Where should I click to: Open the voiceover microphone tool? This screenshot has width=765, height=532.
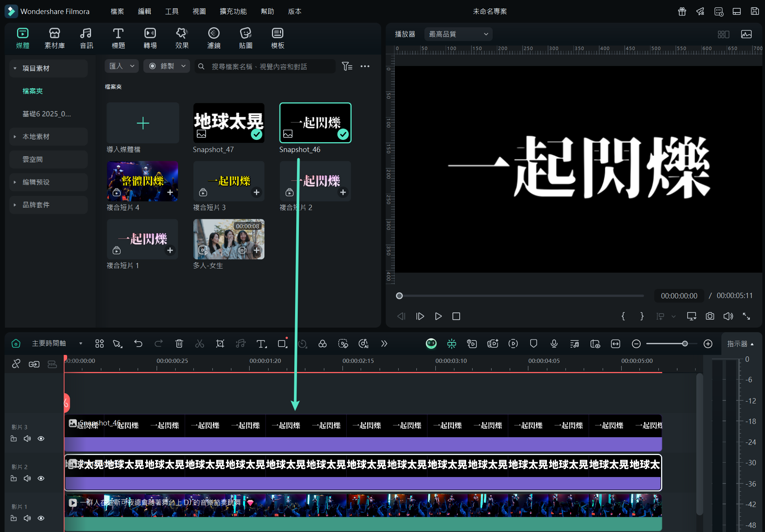coord(554,344)
